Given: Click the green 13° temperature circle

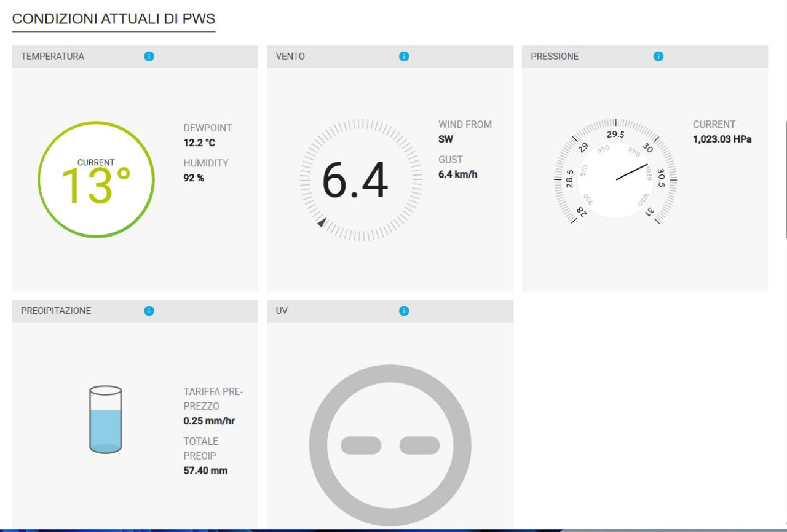Looking at the screenshot, I should (x=96, y=179).
